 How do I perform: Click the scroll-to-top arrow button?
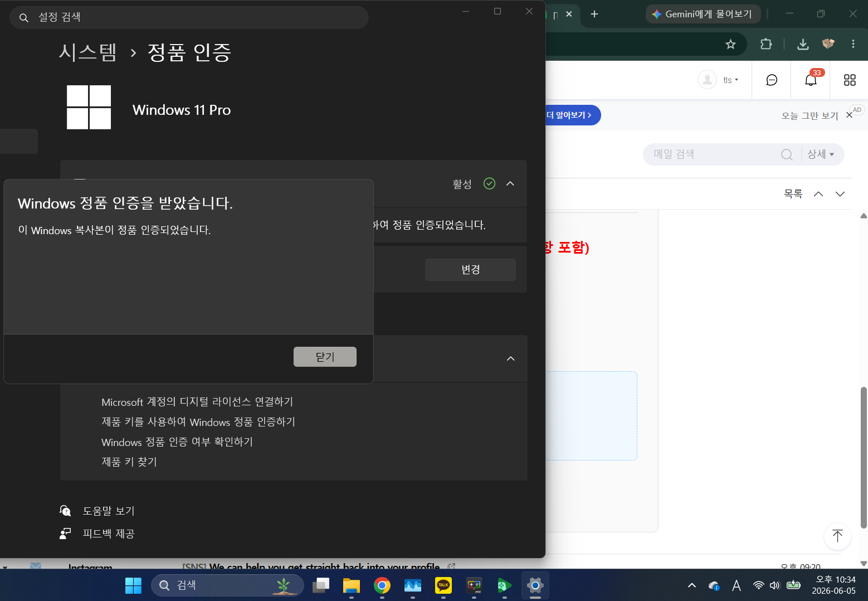pyautogui.click(x=837, y=536)
